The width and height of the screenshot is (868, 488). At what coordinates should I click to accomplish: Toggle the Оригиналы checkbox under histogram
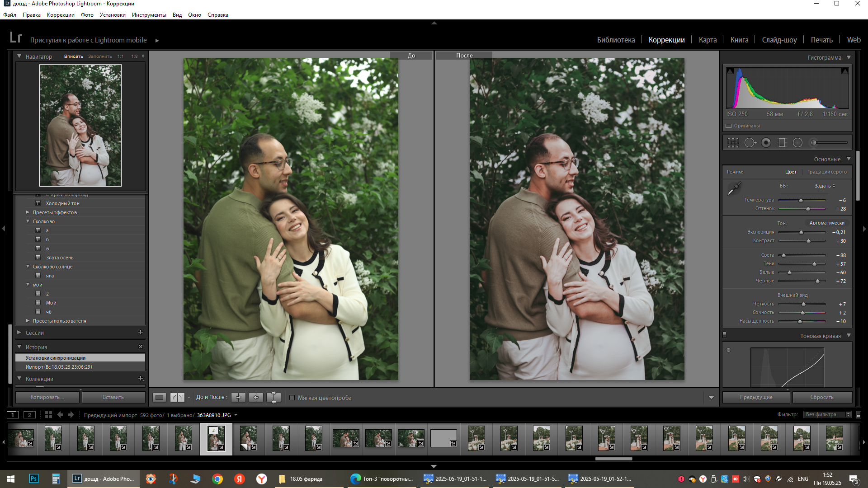click(x=729, y=126)
